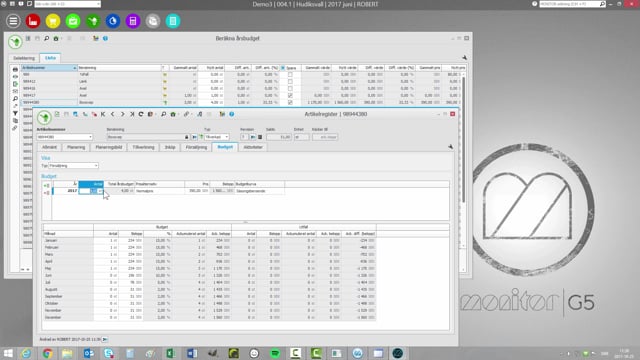Open Excel from the Windows taskbar
Screen dimensions: 640x360
click(x=171, y=353)
